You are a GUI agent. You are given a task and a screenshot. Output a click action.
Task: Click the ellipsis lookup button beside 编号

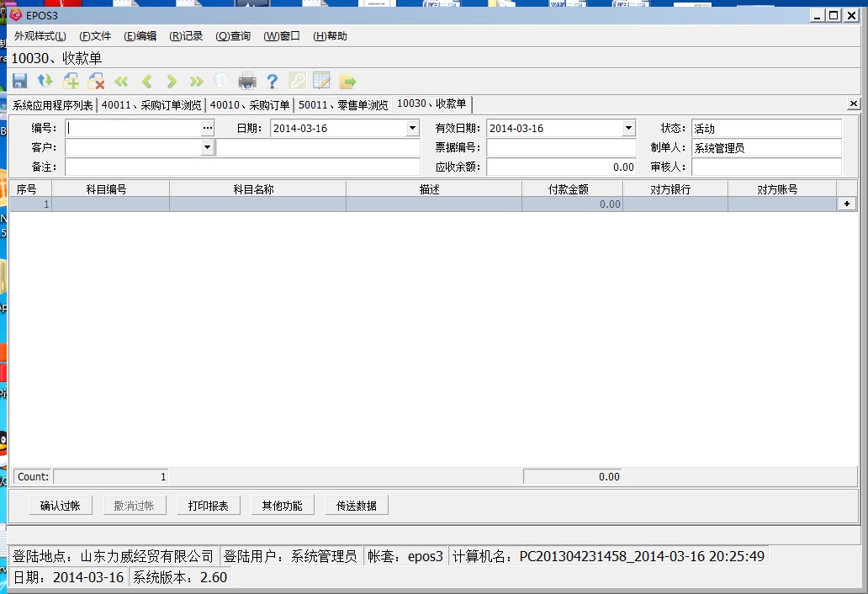point(208,129)
